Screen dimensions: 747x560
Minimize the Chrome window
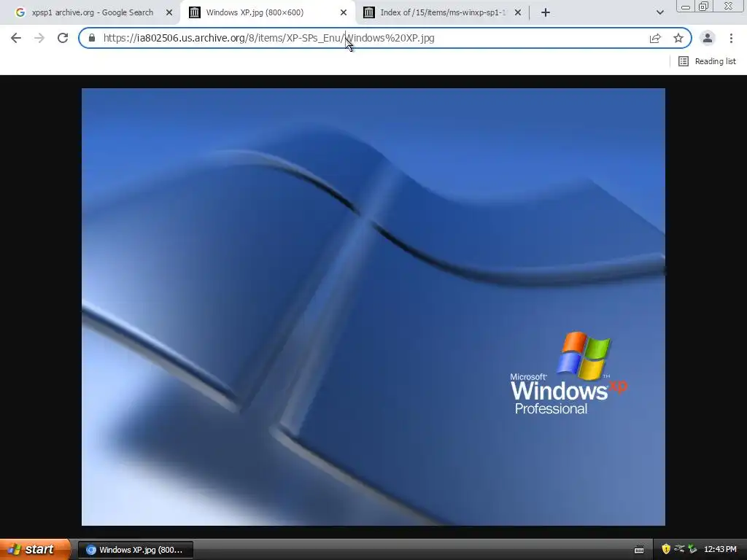[686, 6]
